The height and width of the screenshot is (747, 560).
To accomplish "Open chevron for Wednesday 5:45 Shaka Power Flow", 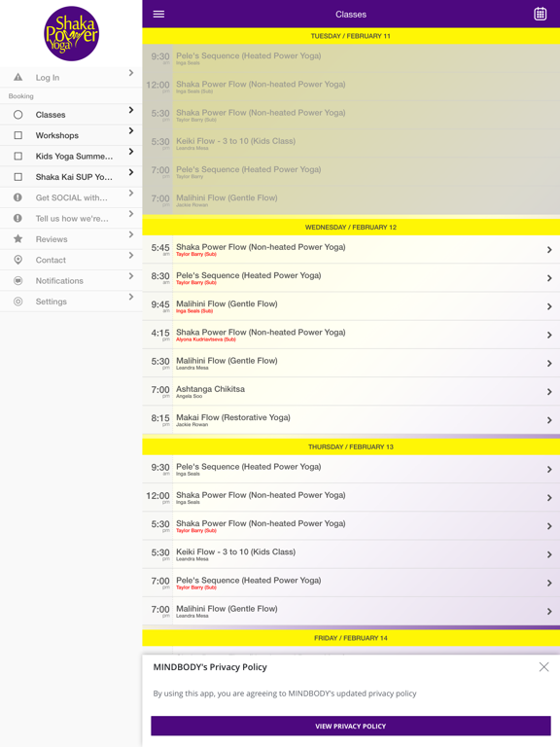I will pos(549,250).
